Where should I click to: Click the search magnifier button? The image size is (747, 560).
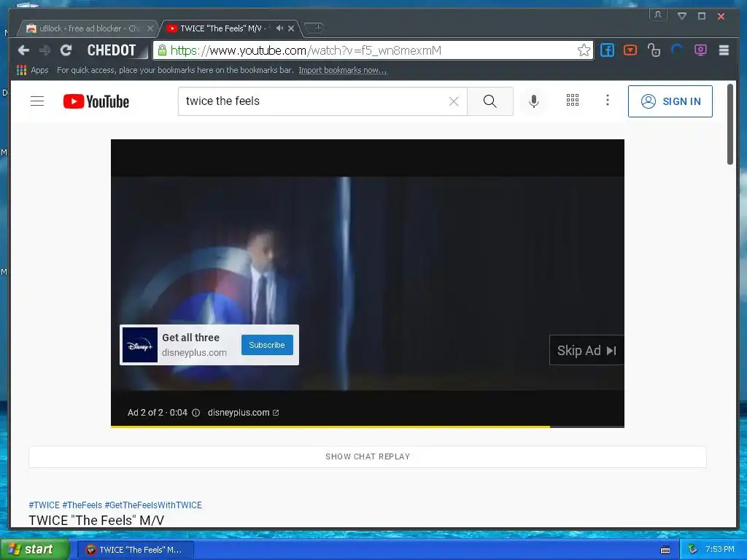point(489,101)
